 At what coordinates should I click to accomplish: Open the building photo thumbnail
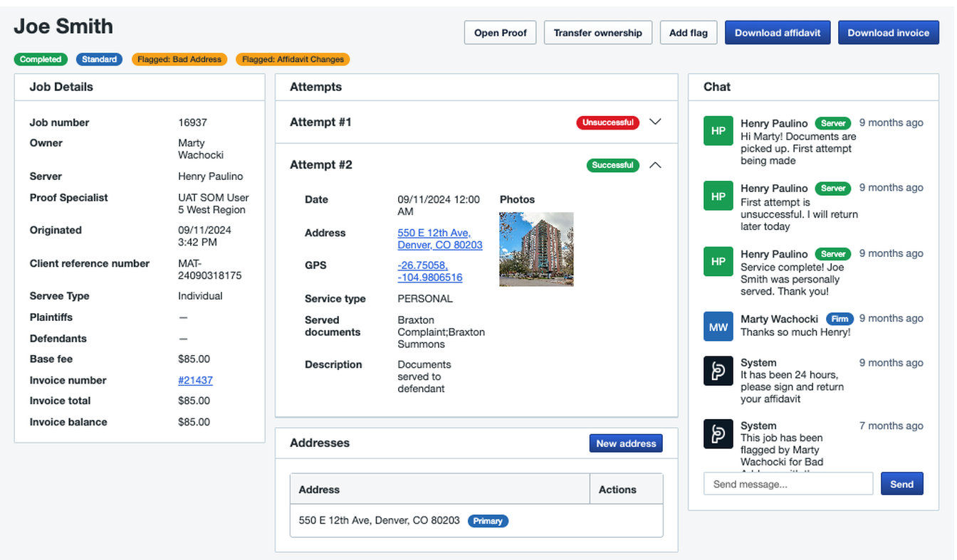click(536, 249)
